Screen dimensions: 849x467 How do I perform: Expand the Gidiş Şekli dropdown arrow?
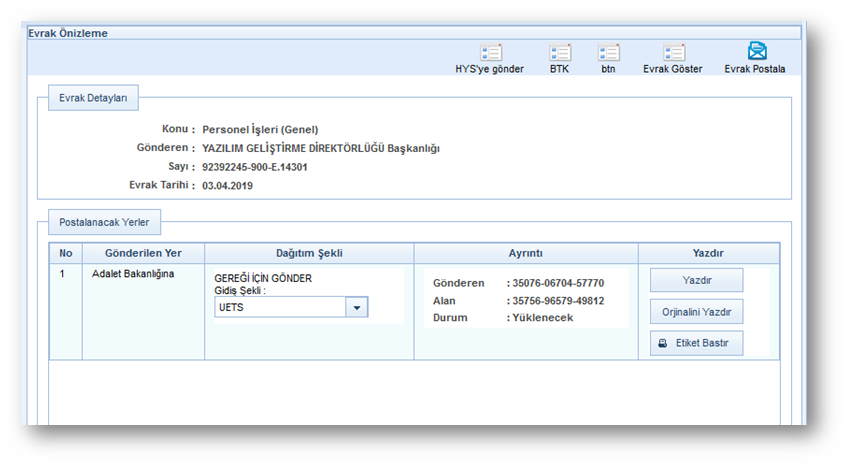[356, 308]
